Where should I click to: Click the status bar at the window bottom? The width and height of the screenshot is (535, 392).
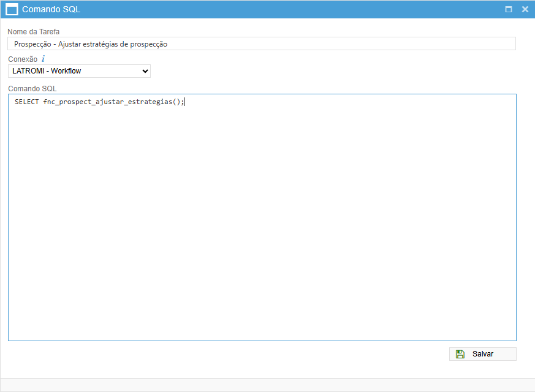[x=267, y=385]
